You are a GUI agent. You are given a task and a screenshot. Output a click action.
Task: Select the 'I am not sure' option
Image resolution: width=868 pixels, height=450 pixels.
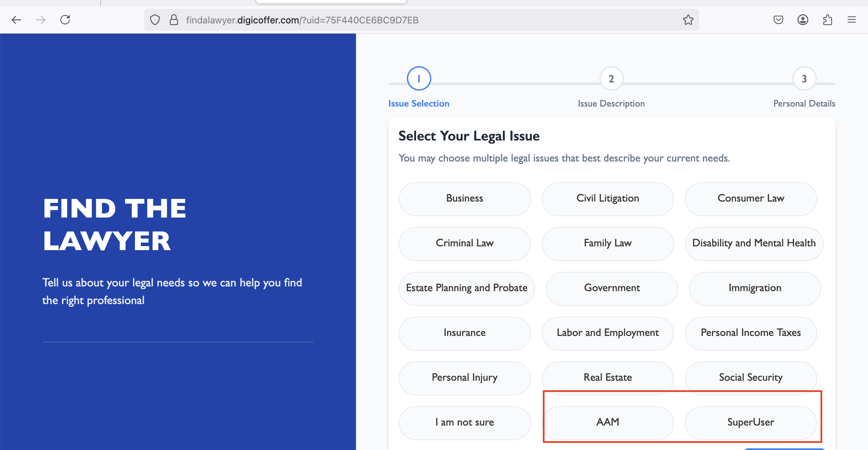click(465, 423)
